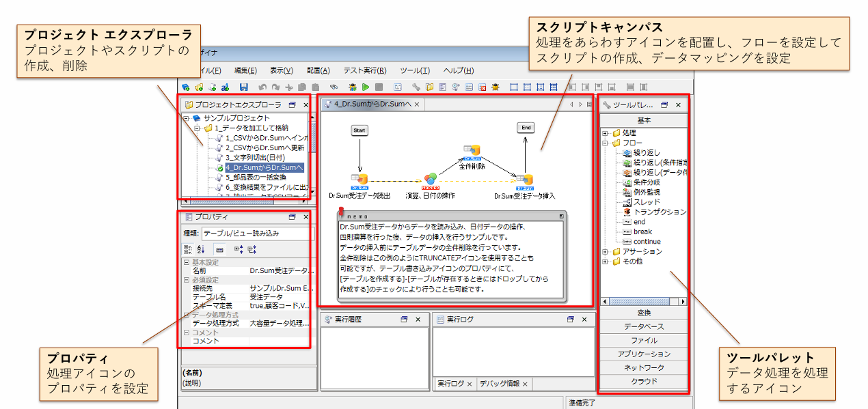Click the Start node on the canvas
This screenshot has width=868, height=409.
point(360,130)
